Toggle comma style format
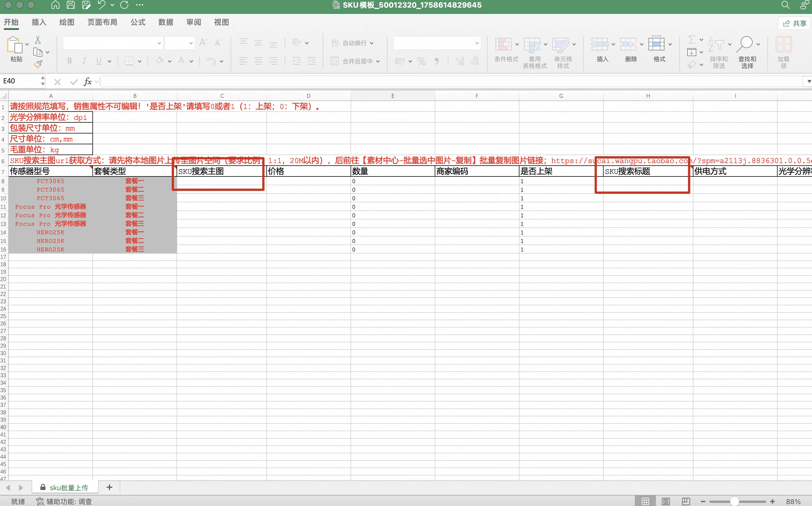This screenshot has width=812, height=506. point(437,61)
